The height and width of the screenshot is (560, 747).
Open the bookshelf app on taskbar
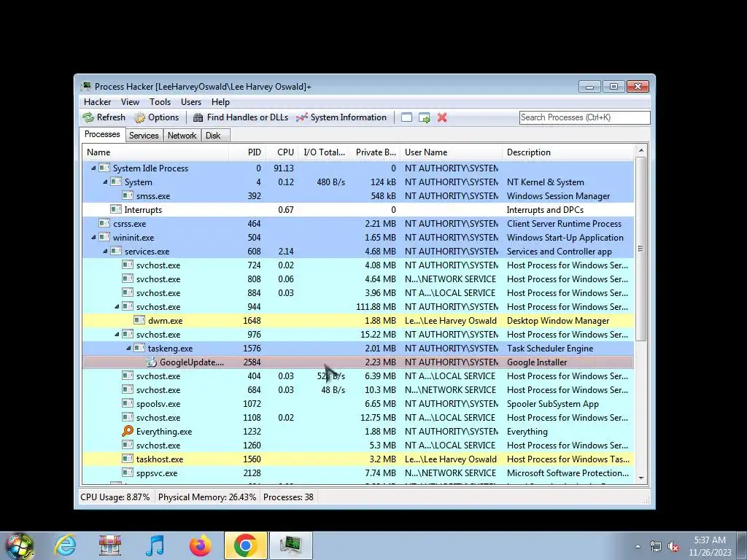click(110, 545)
